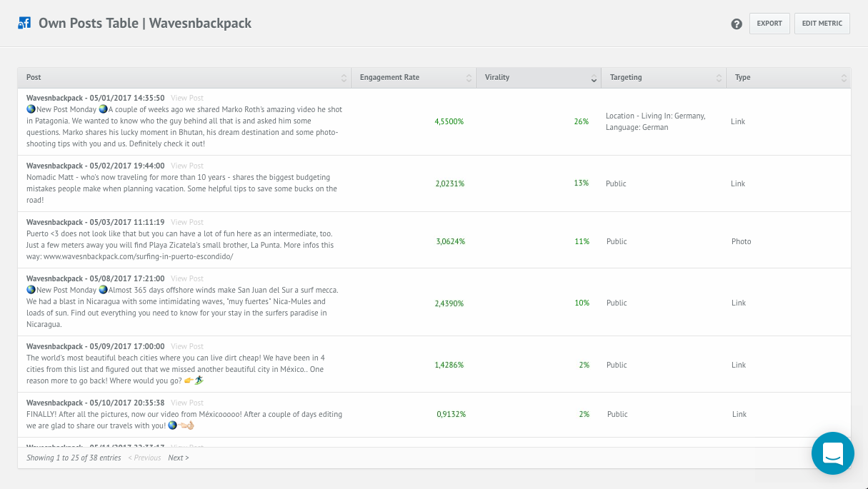This screenshot has height=489, width=868.
Task: Sort by the Virality column header
Action: point(539,78)
